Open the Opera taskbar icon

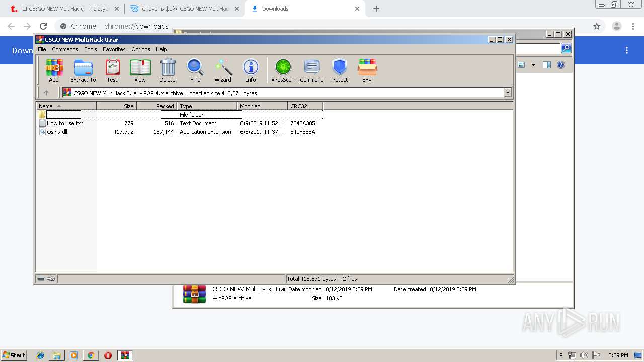point(108,355)
